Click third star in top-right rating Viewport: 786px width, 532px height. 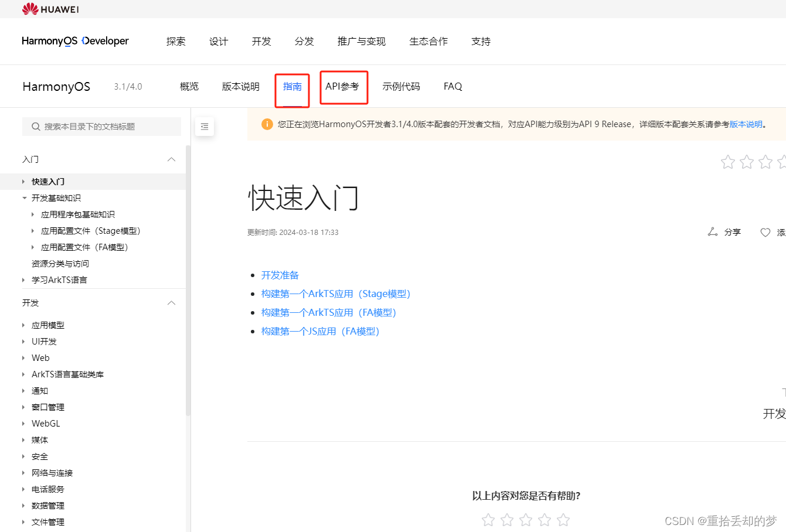pos(765,162)
